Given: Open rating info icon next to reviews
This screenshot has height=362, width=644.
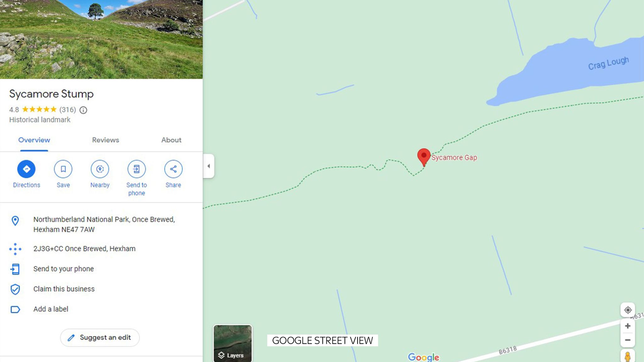Looking at the screenshot, I should pos(83,110).
